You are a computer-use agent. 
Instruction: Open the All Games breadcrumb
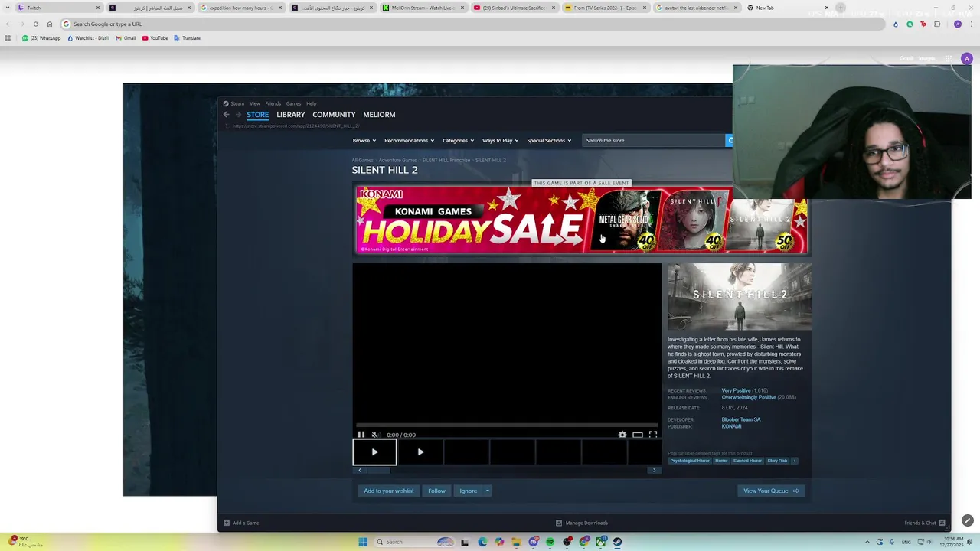pos(362,160)
